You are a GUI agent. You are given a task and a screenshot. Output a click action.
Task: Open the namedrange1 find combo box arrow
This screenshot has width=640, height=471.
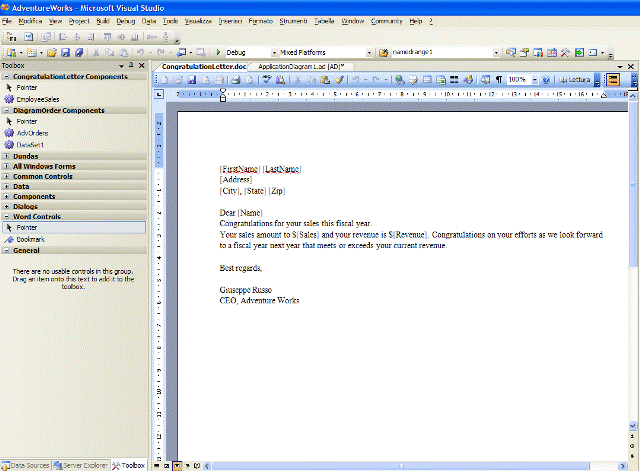[x=496, y=53]
